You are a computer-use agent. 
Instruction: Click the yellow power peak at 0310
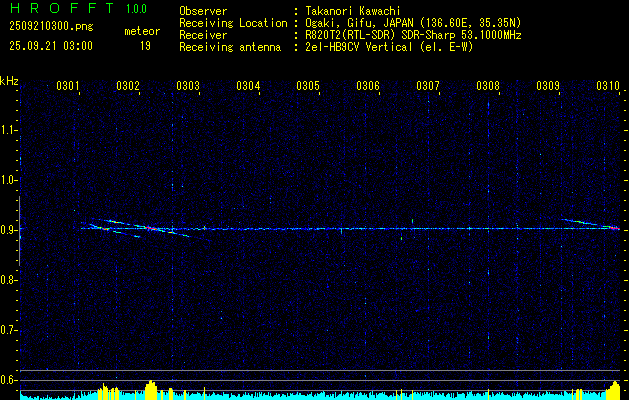(615, 390)
